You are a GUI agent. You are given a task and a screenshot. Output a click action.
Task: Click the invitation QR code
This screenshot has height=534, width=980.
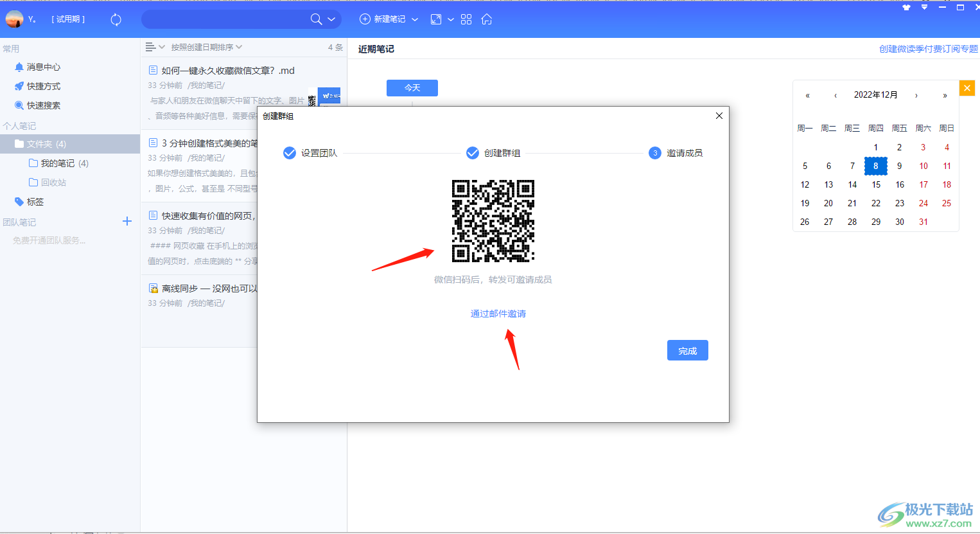[493, 221]
